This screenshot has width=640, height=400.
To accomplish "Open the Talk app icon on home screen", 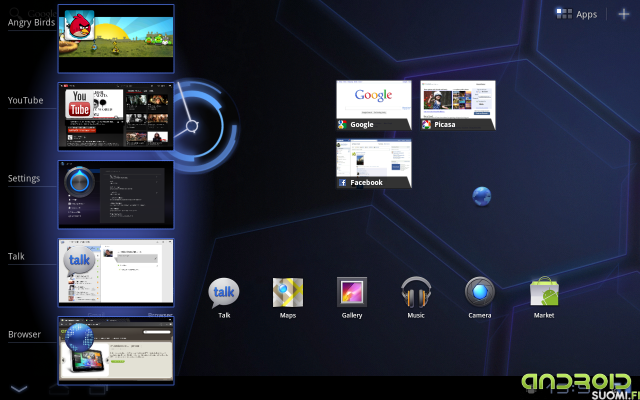I will pos(224,293).
